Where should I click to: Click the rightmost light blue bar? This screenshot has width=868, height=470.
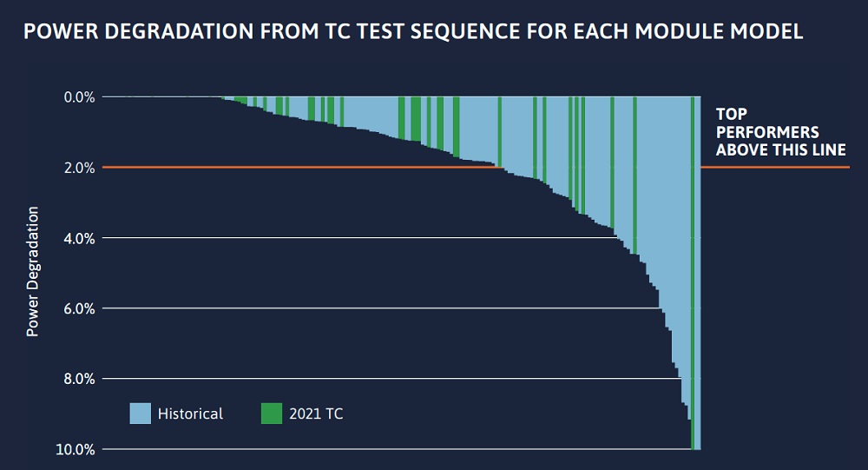[698, 273]
